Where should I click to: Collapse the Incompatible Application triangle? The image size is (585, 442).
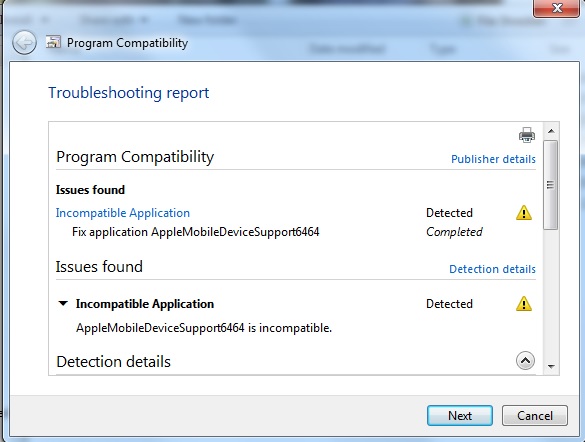click(63, 304)
